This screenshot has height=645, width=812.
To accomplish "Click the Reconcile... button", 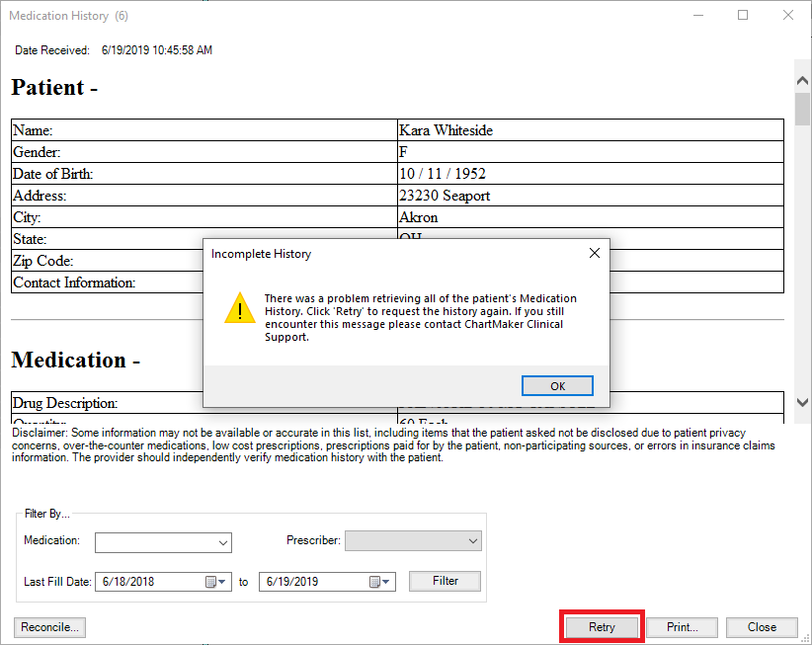I will point(49,627).
